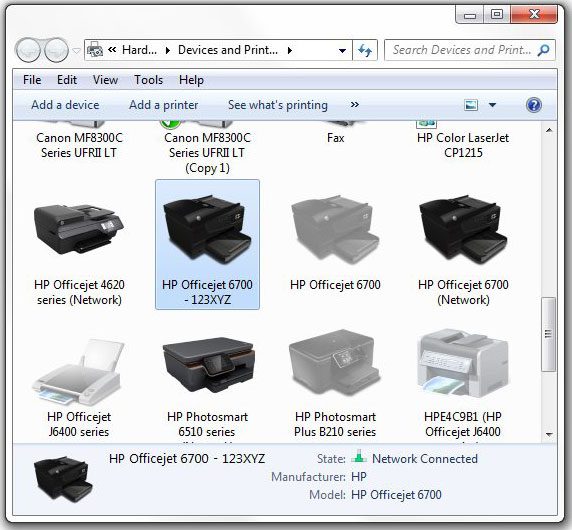Viewport: 572px width, 530px height.
Task: Open the View menu
Action: pos(105,80)
